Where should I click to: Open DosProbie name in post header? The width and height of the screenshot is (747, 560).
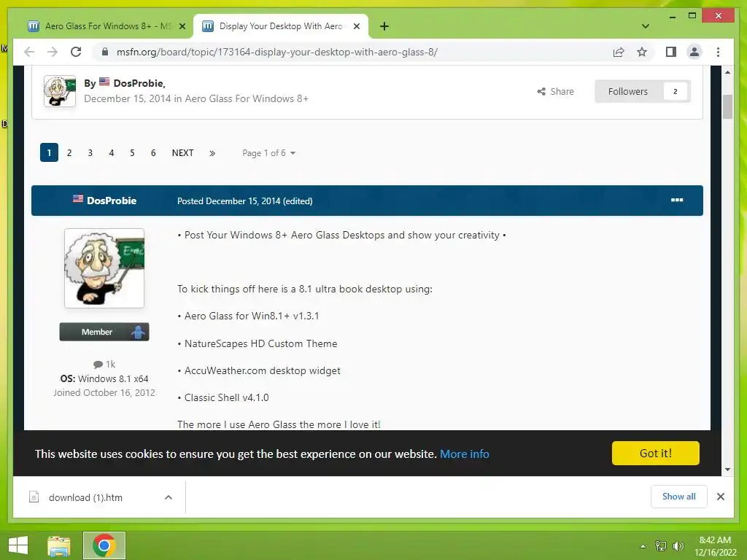[x=112, y=201]
